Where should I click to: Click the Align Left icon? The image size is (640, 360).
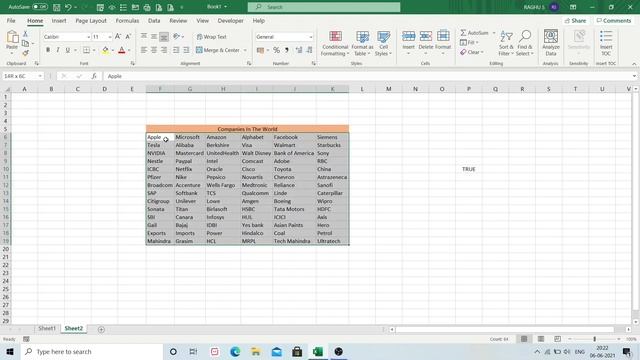point(144,50)
